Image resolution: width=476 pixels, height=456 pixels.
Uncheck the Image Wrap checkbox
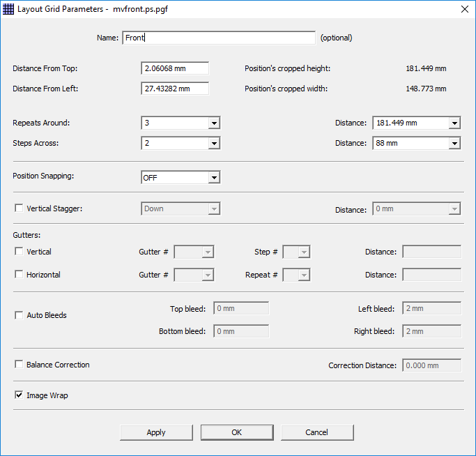click(x=19, y=395)
